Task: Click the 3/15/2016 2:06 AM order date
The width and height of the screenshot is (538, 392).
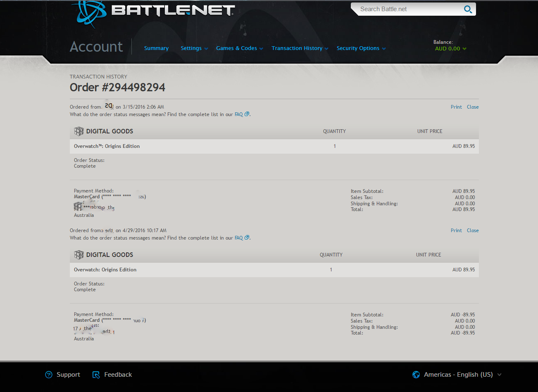Action: [143, 107]
